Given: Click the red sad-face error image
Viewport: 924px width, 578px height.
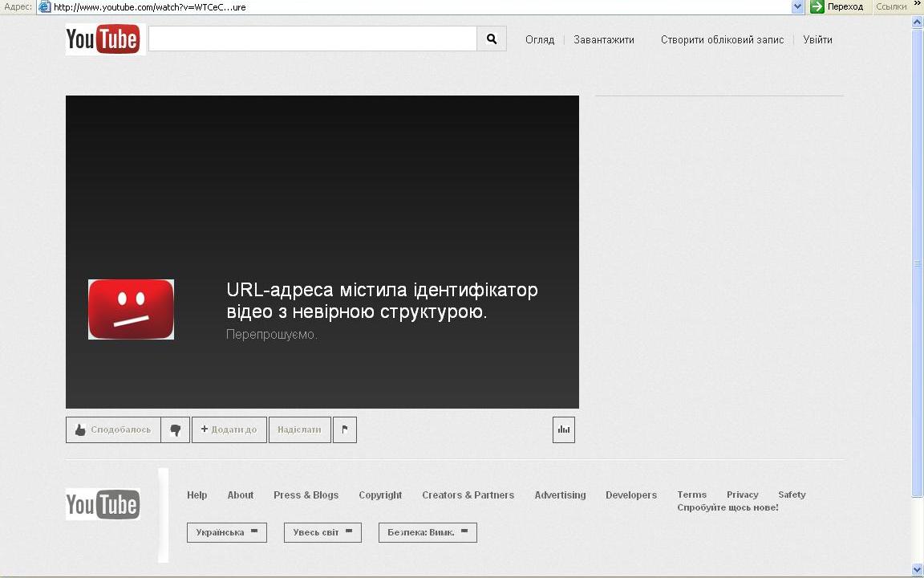Looking at the screenshot, I should [131, 309].
